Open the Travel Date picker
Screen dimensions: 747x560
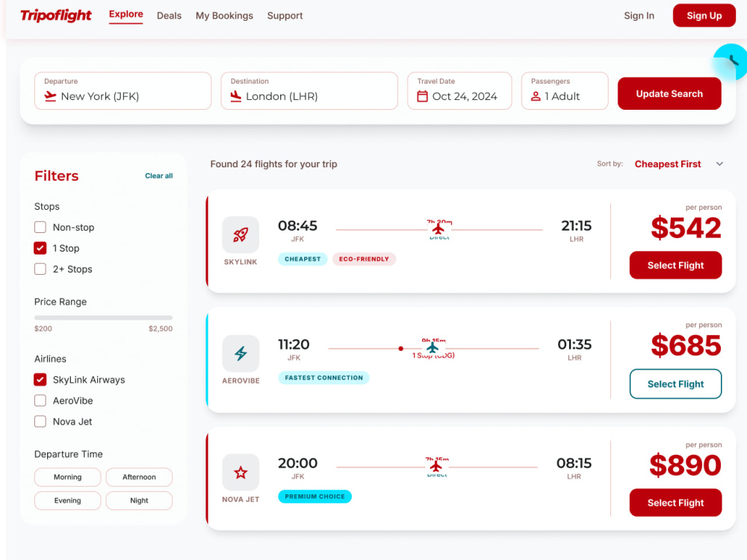tap(459, 91)
